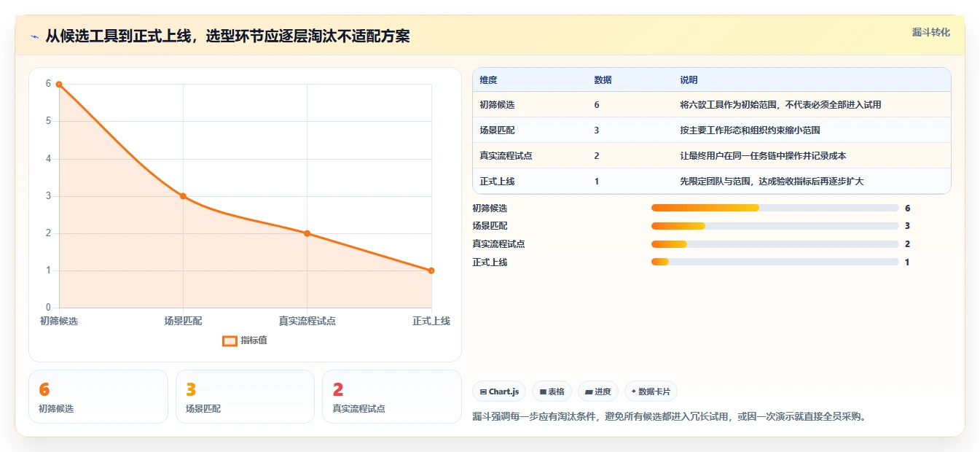
Task: Open the data card showing 2 真实流程试点
Action: click(392, 397)
